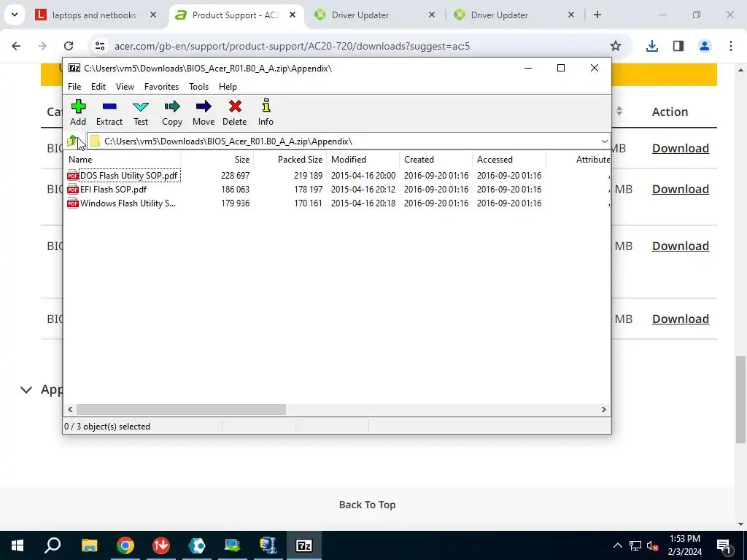The height and width of the screenshot is (560, 747).
Task: Open the Tools menu
Action: (x=198, y=87)
